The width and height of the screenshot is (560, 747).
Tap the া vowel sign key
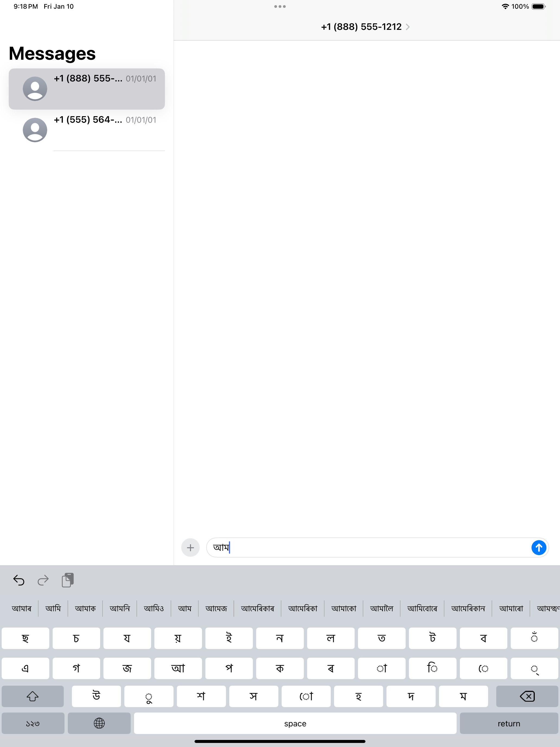(382, 668)
